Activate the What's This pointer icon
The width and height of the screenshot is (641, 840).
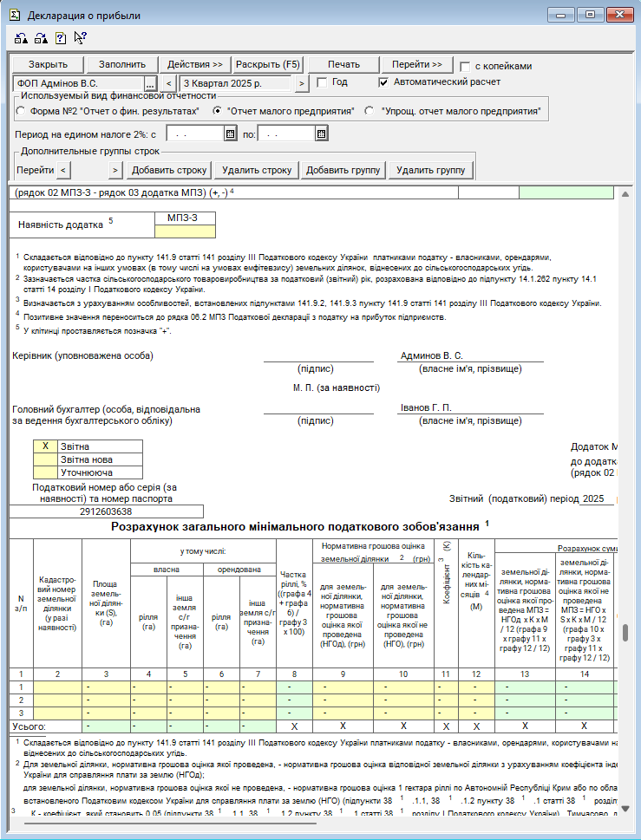point(80,37)
